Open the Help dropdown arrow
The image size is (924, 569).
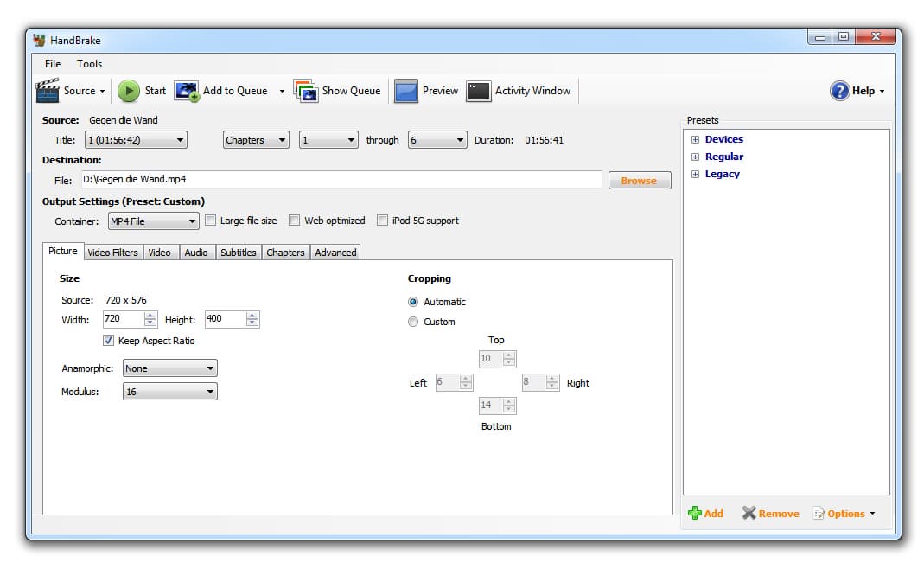point(883,92)
